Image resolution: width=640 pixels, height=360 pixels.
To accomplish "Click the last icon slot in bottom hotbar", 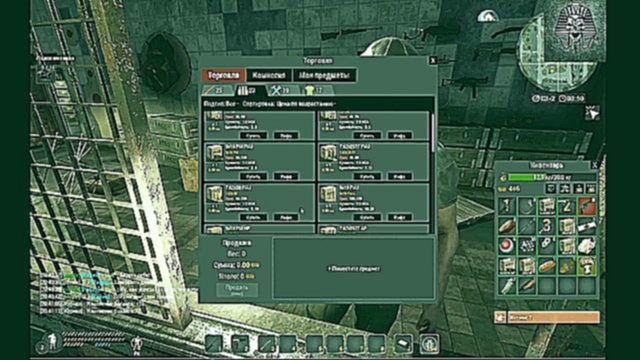I will pyautogui.click(x=429, y=344).
